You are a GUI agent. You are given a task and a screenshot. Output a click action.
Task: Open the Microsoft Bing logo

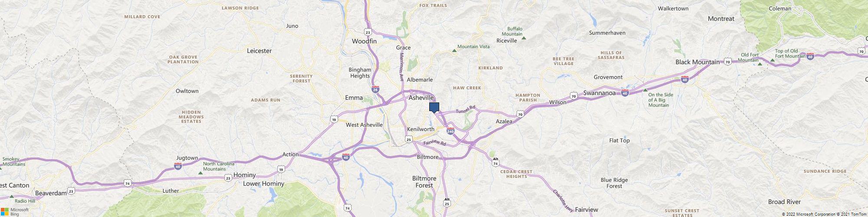(14, 211)
